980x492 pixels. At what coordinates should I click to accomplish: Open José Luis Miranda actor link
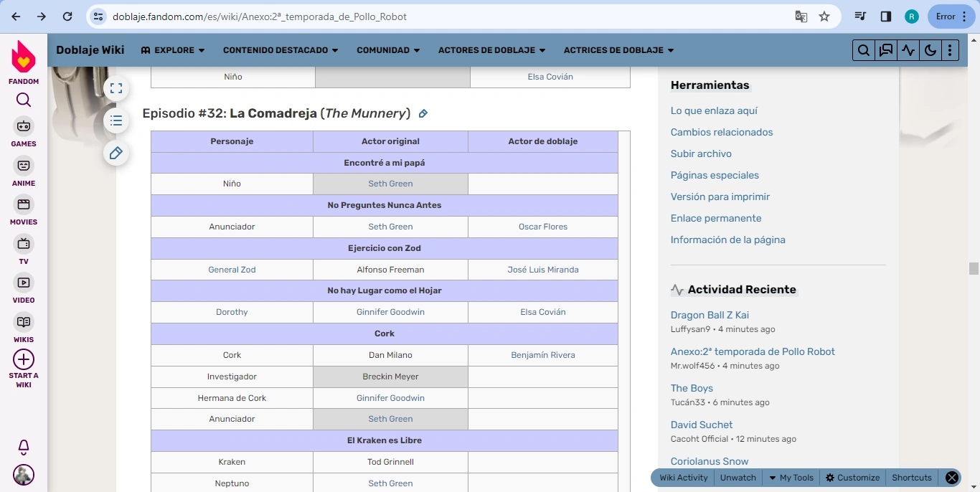543,270
